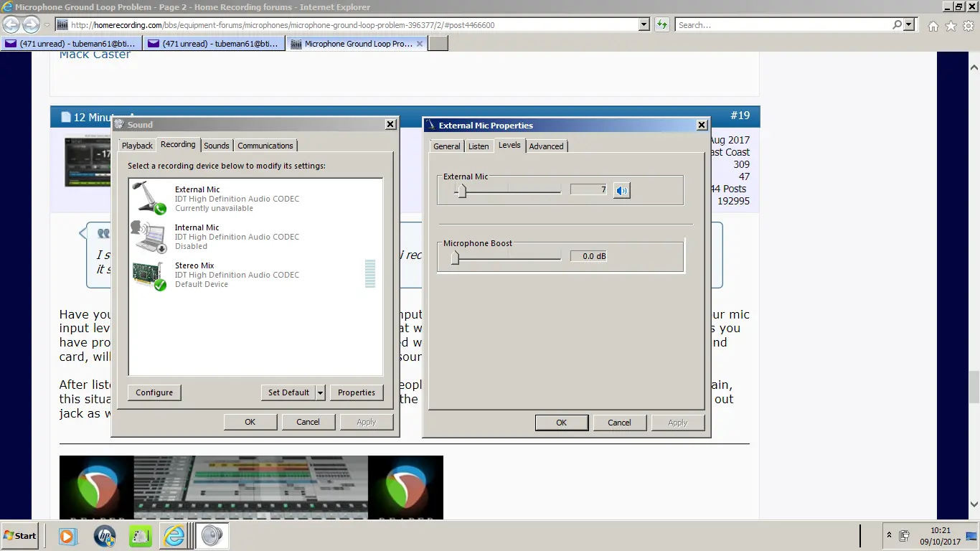The width and height of the screenshot is (980, 551).
Task: Click the IE refresh page icon
Action: click(x=661, y=25)
